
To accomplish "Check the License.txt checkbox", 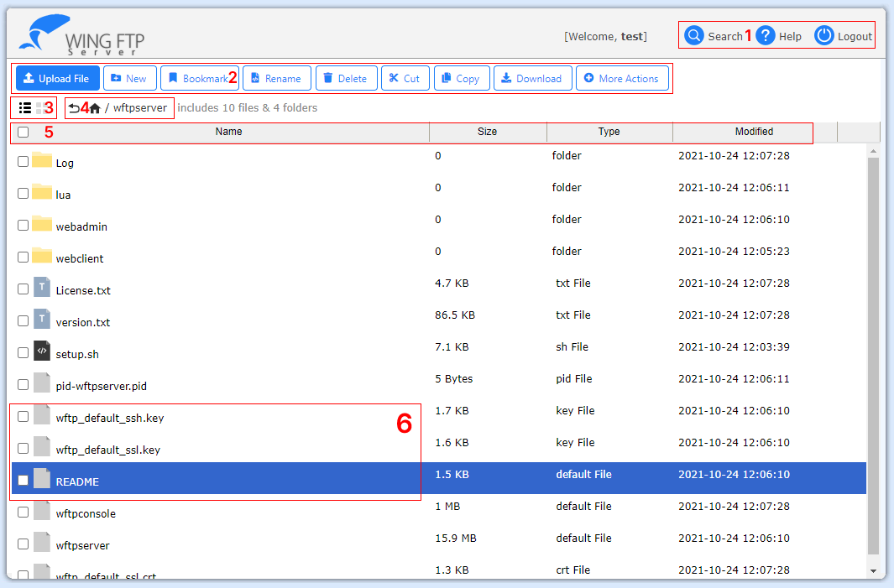I will tap(23, 289).
